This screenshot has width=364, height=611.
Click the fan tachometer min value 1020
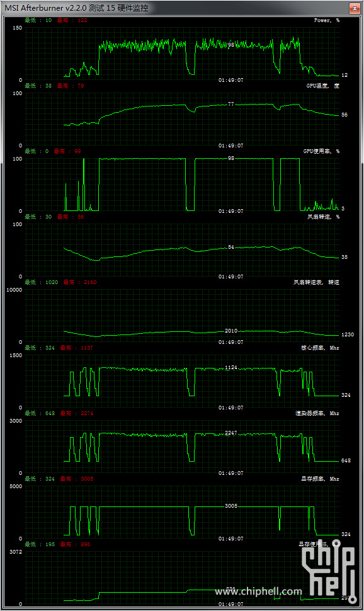[x=52, y=282]
